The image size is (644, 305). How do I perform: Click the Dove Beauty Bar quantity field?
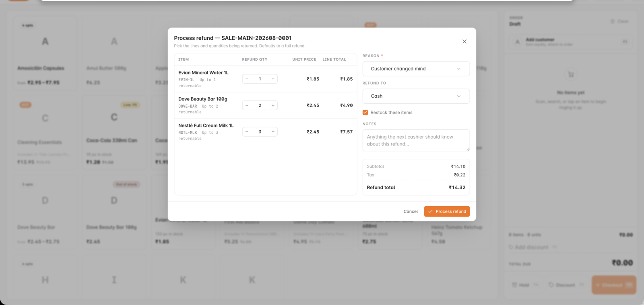pyautogui.click(x=260, y=105)
